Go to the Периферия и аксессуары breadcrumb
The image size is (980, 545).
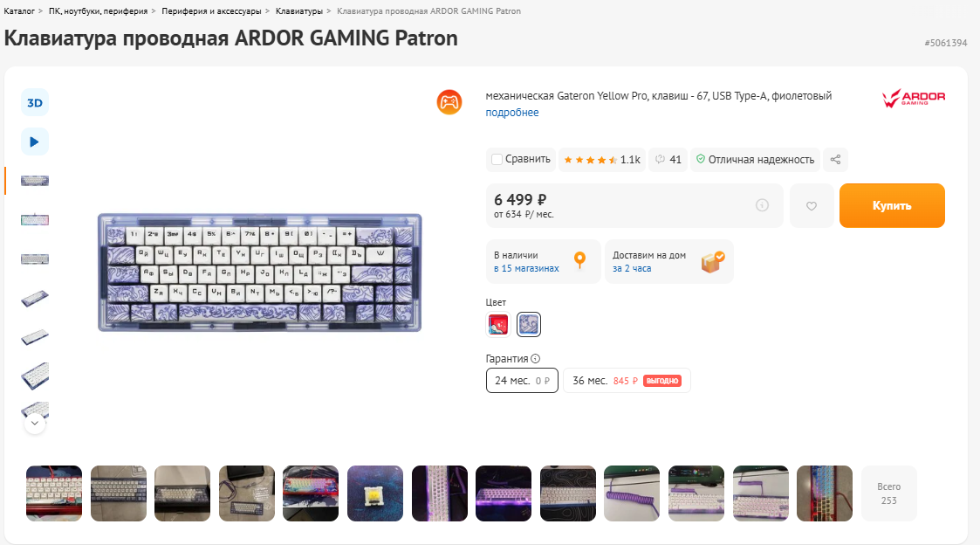pyautogui.click(x=211, y=11)
